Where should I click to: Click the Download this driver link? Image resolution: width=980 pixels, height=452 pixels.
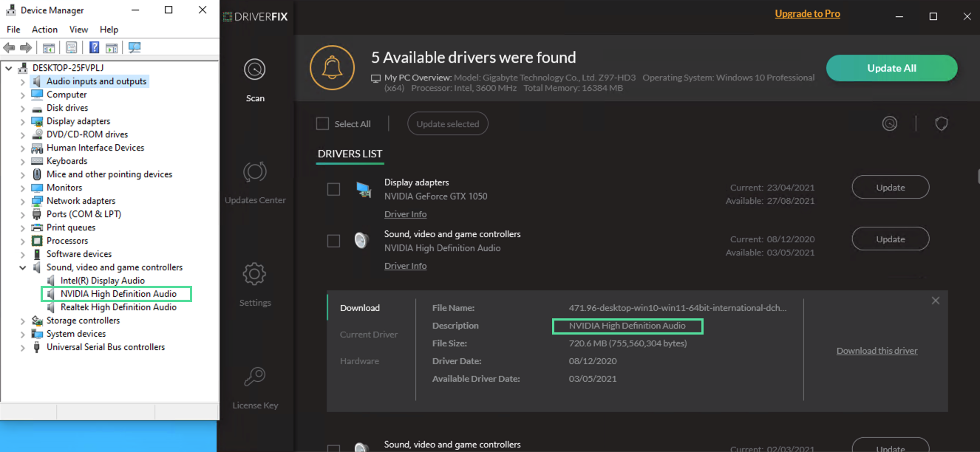877,351
